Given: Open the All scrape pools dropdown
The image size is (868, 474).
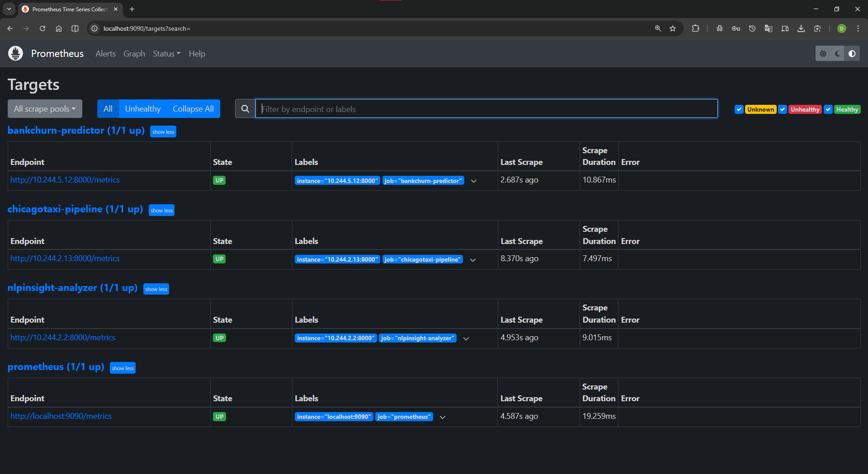Looking at the screenshot, I should 45,109.
